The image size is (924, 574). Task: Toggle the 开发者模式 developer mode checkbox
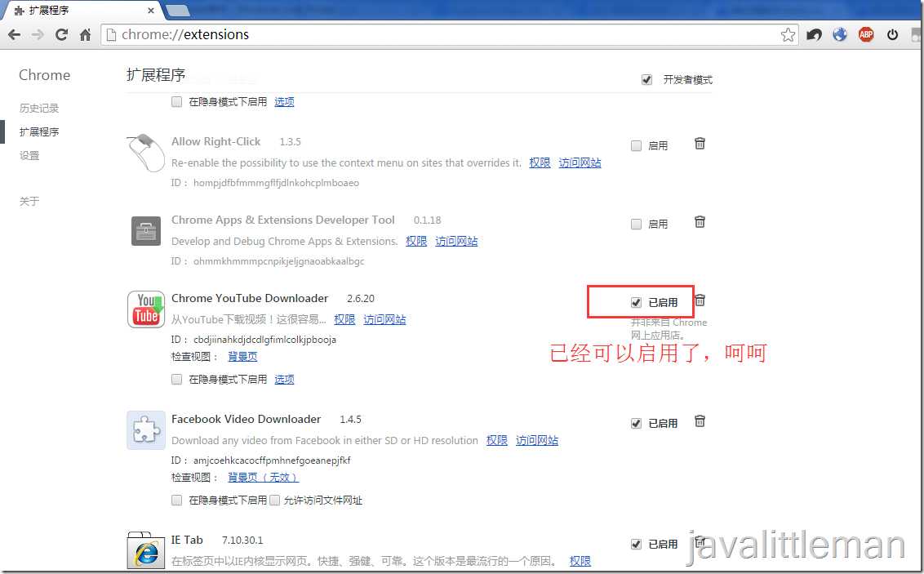[x=646, y=79]
